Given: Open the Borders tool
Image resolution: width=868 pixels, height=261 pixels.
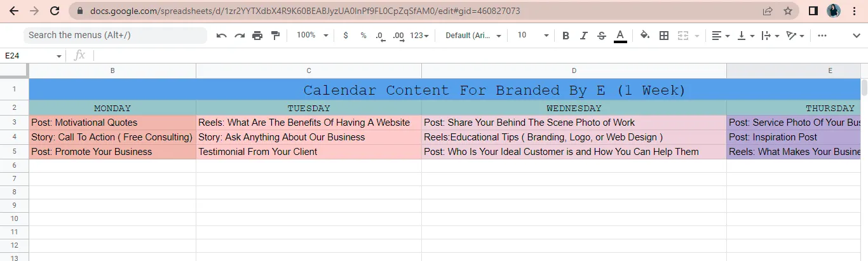Looking at the screenshot, I should [x=664, y=36].
